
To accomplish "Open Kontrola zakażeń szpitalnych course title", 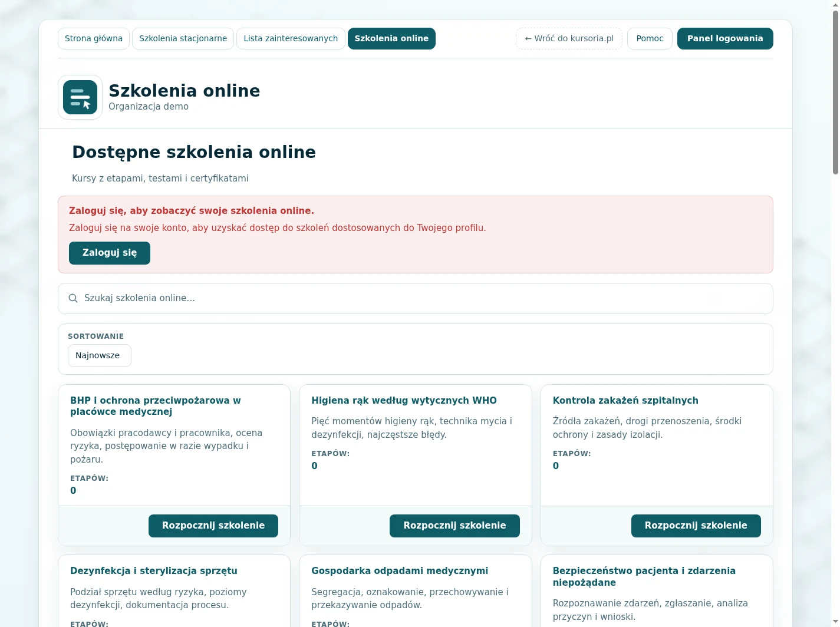I will point(625,401).
